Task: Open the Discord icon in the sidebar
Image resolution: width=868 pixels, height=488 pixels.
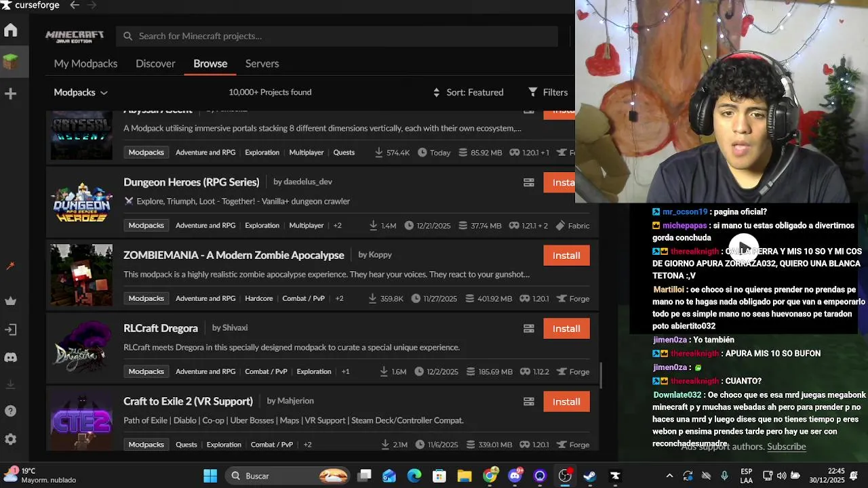Action: click(x=10, y=357)
